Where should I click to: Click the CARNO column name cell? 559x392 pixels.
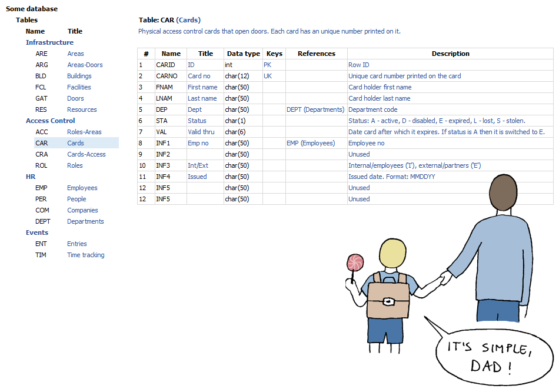pyautogui.click(x=167, y=76)
